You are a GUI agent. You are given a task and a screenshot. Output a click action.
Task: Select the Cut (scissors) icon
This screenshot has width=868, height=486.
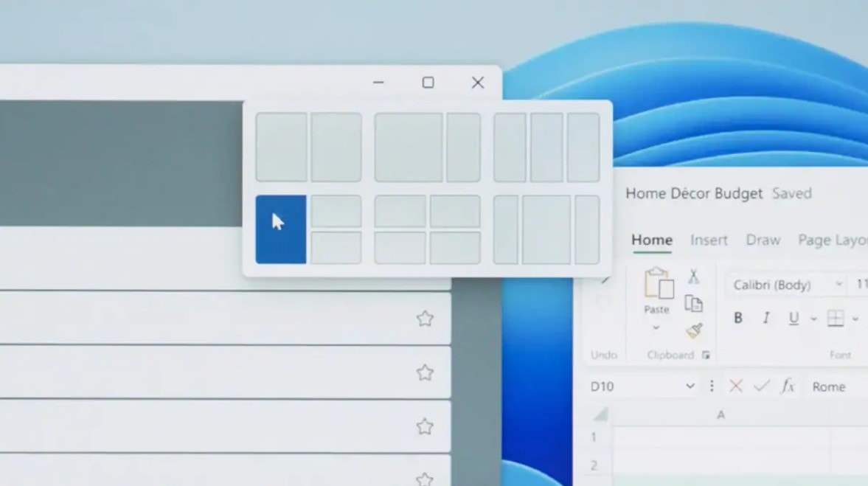click(x=694, y=277)
